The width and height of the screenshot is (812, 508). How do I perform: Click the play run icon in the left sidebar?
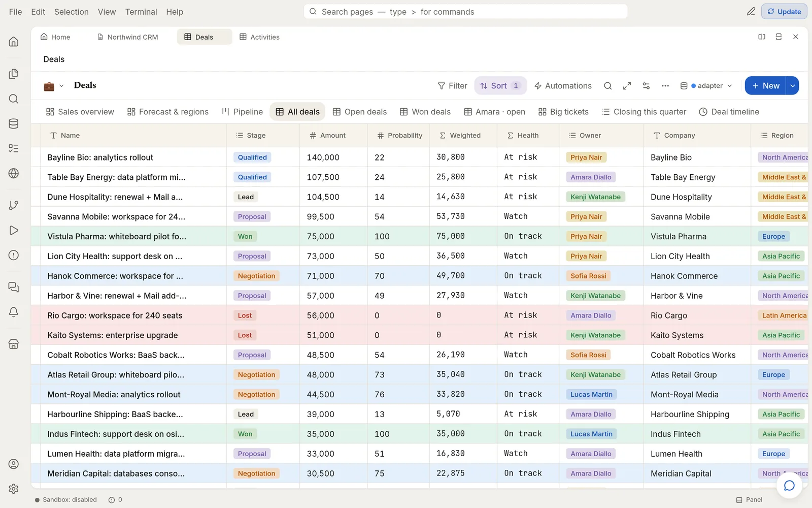(x=14, y=231)
